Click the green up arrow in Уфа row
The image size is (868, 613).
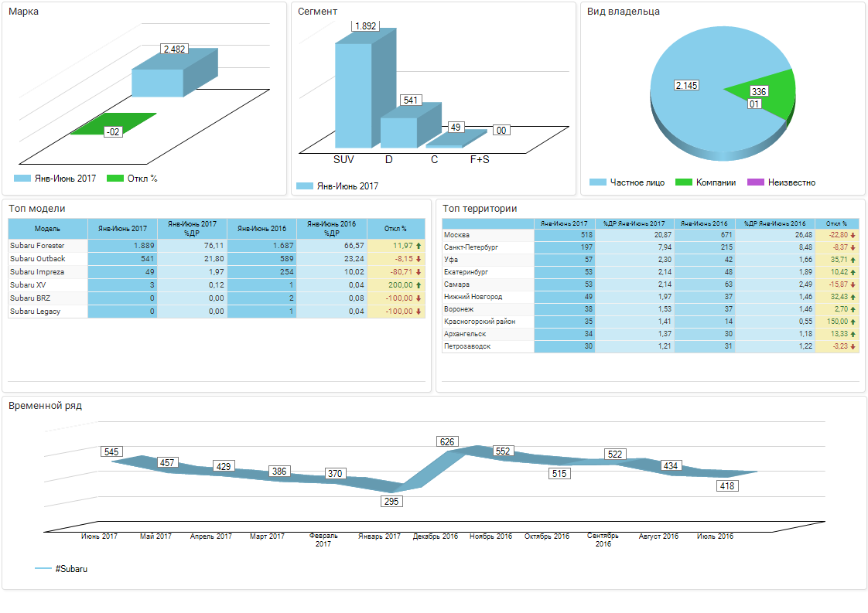point(853,260)
